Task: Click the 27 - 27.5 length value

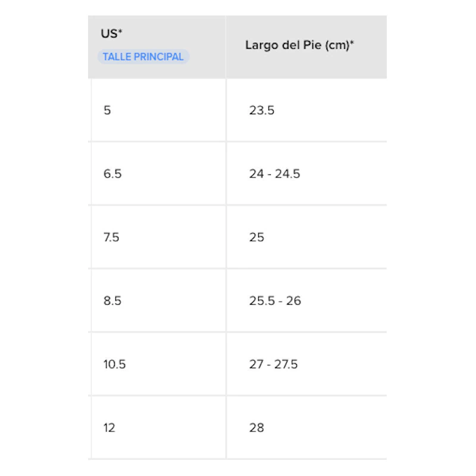Action: tap(273, 364)
